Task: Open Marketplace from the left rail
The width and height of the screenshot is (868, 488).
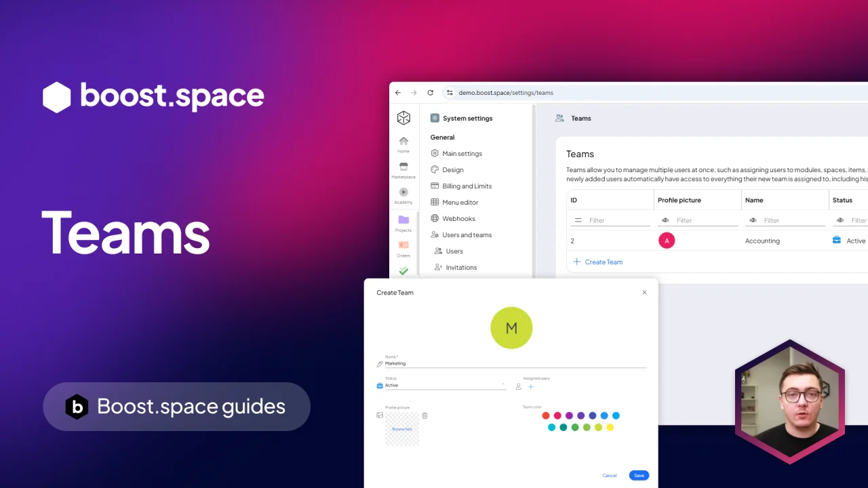Action: [x=403, y=170]
